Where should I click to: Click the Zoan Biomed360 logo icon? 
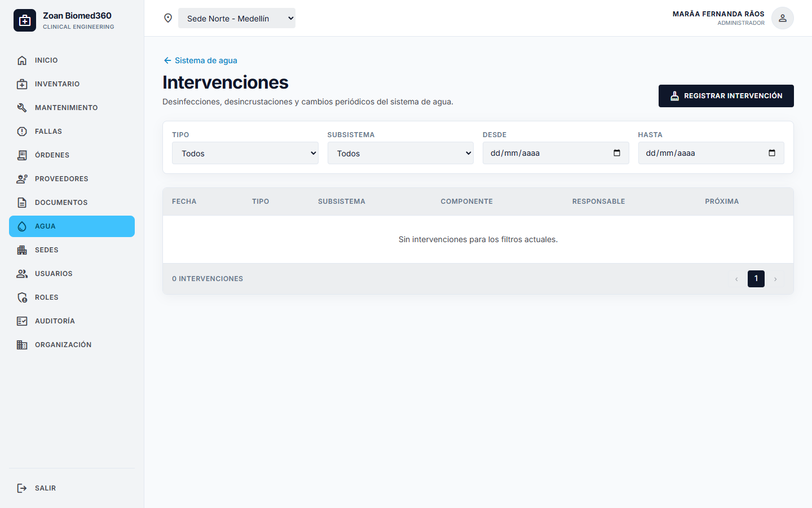(25, 20)
